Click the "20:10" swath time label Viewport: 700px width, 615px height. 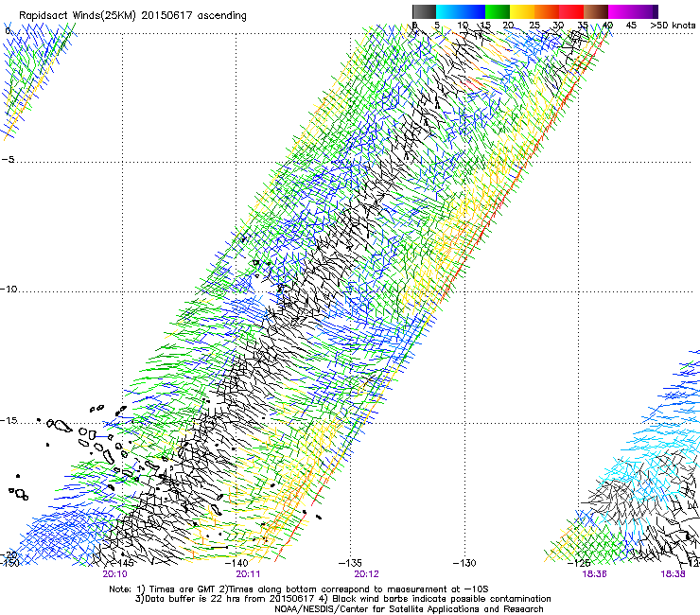(114, 574)
